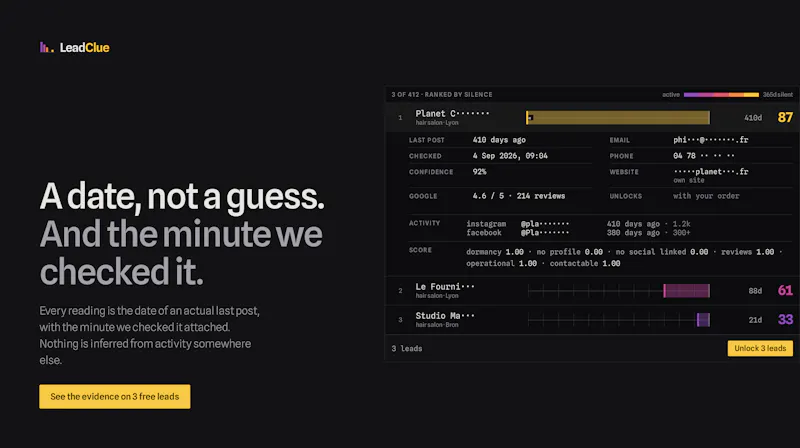Click the yellow silence bar for Planet C
The height and width of the screenshot is (448, 800).
[x=618, y=117]
